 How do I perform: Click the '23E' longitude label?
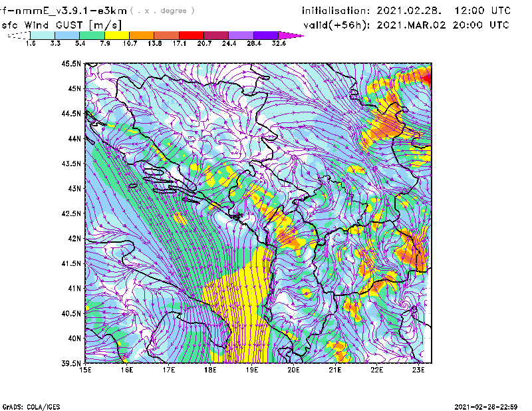pos(418,370)
